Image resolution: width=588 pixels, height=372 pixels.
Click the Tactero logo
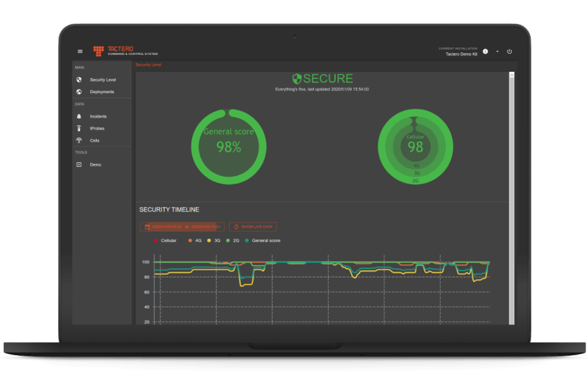coord(125,51)
